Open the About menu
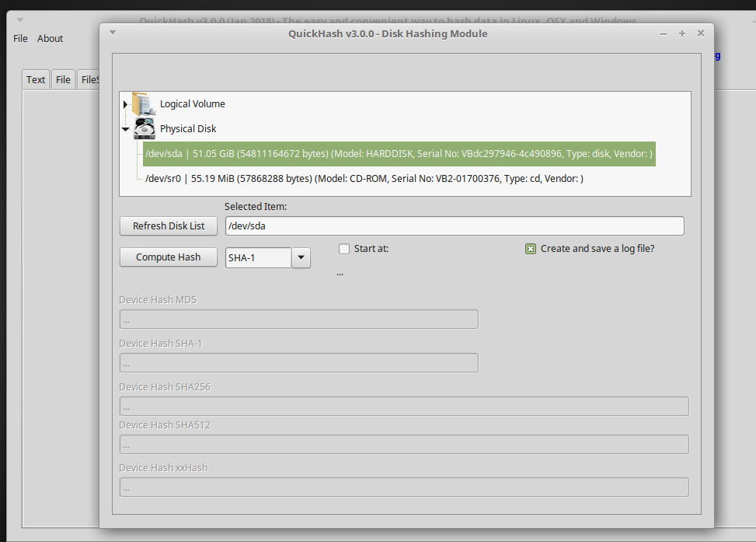Viewport: 756px width, 542px height. point(51,38)
